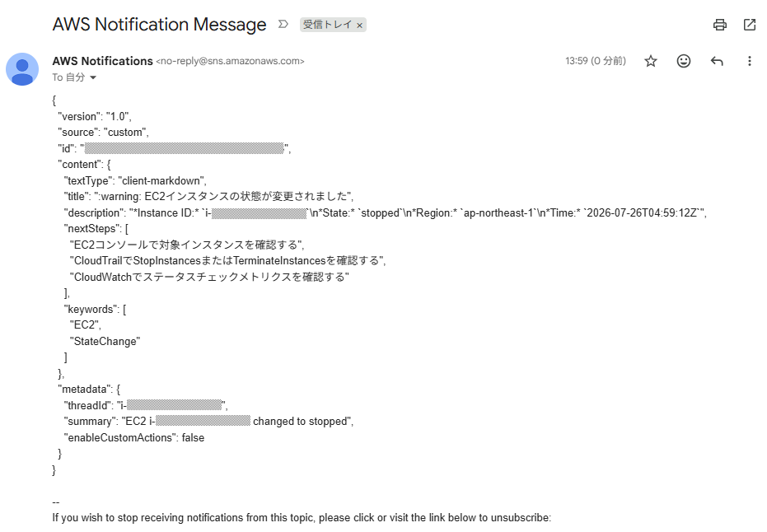Open email in new window icon

750,25
